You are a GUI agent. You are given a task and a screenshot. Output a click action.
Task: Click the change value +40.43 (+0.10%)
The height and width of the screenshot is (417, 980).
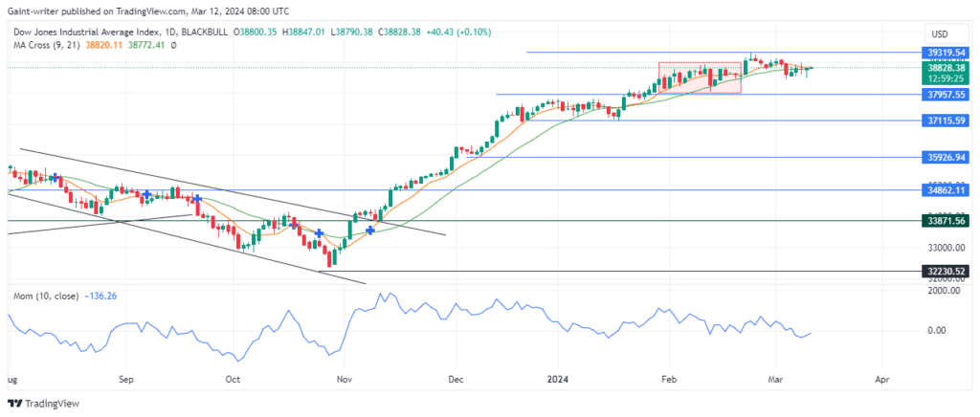click(x=458, y=32)
